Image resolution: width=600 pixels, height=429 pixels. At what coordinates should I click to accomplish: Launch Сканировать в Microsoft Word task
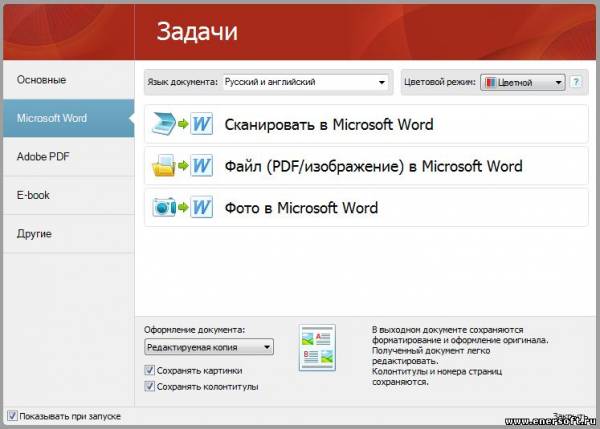tap(366, 124)
